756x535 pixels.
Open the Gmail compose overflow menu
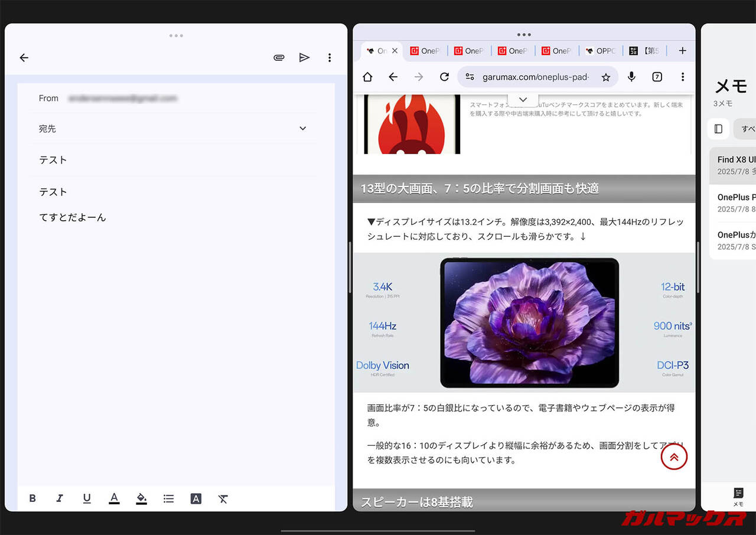(x=330, y=57)
